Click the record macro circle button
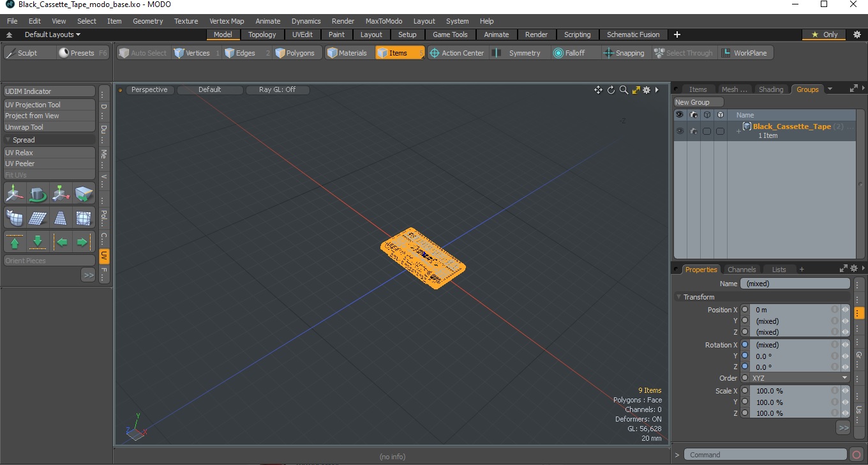Image resolution: width=868 pixels, height=465 pixels. (857, 455)
